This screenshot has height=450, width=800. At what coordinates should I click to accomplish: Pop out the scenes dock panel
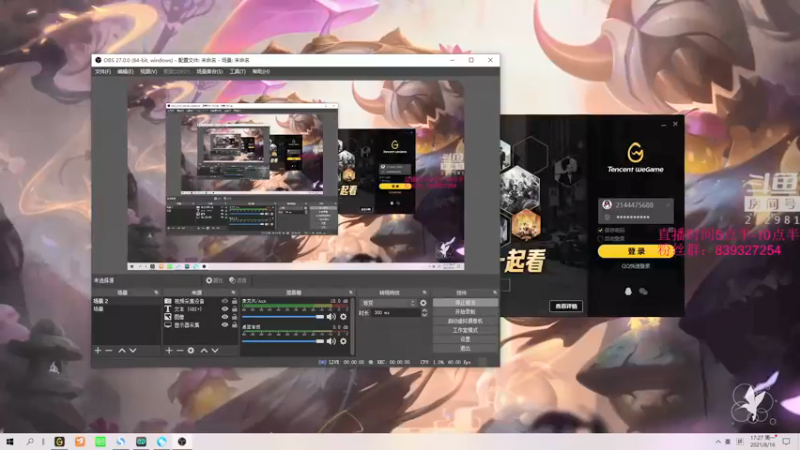(156, 292)
